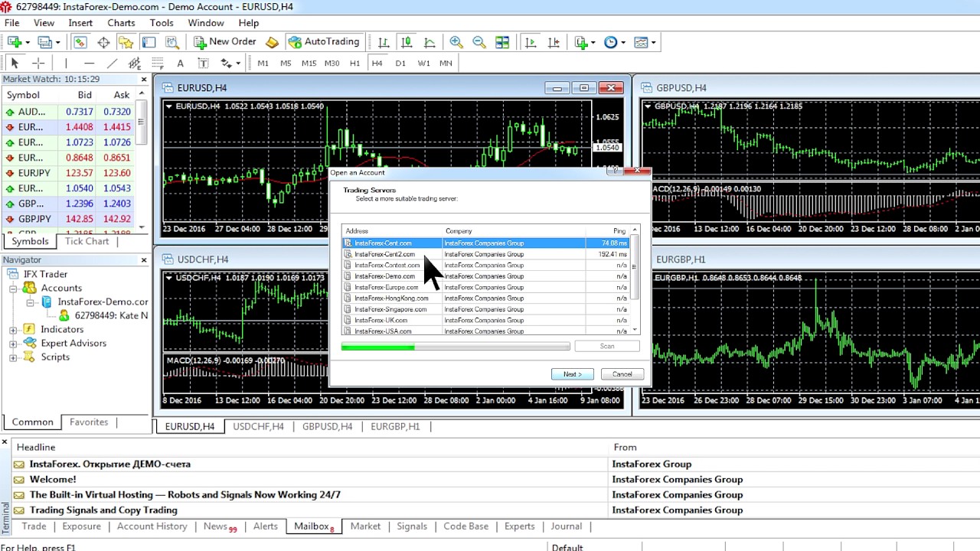Image resolution: width=980 pixels, height=551 pixels.
Task: Click the New Chart icon
Action: (15, 42)
